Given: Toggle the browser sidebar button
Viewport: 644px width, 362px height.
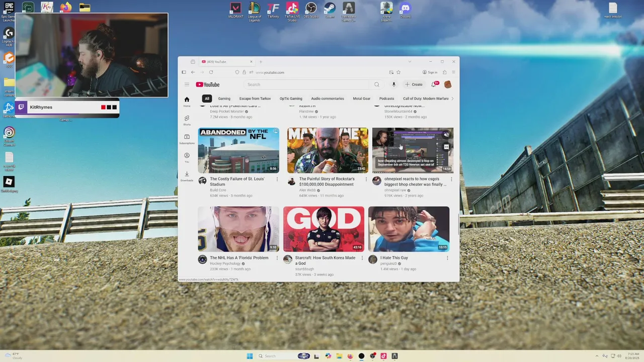Looking at the screenshot, I should pos(184,72).
